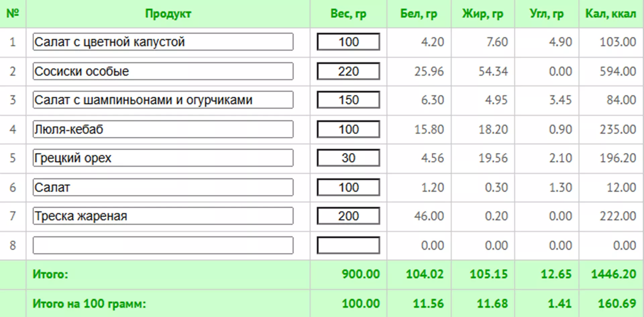Image resolution: width=644 pixels, height=317 pixels.
Task: Click the empty product field in row 8
Action: click(x=163, y=245)
